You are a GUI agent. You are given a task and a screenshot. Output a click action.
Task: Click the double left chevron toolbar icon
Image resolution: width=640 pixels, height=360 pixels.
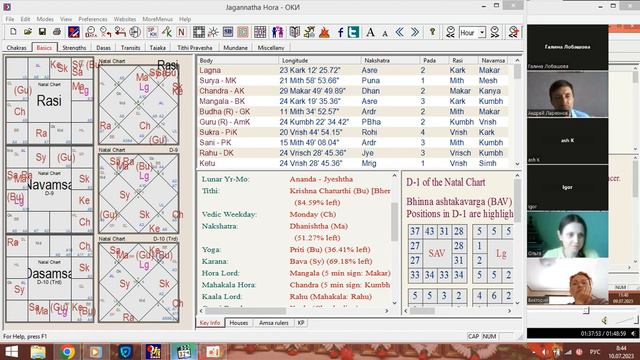400,32
